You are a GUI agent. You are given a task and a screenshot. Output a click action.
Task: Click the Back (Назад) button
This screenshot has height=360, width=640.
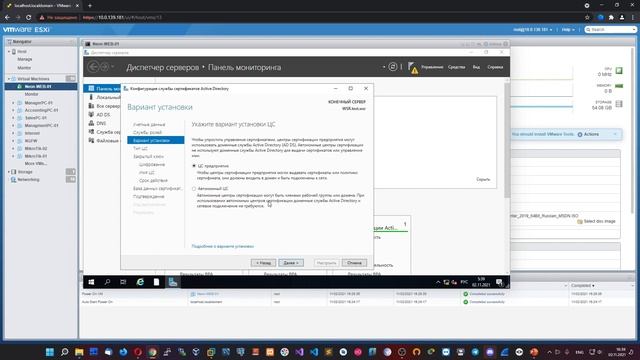pos(263,263)
